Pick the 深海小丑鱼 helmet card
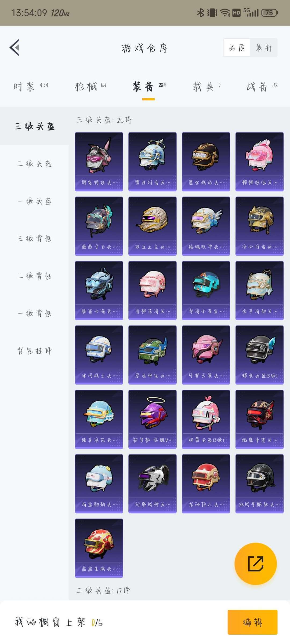Image resolution: width=290 pixels, height=644 pixels. 206,290
